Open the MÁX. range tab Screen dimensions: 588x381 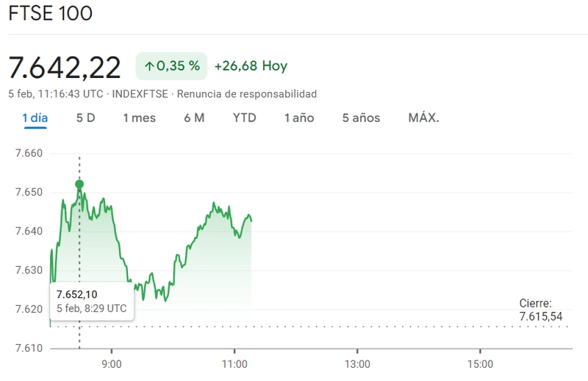point(423,118)
